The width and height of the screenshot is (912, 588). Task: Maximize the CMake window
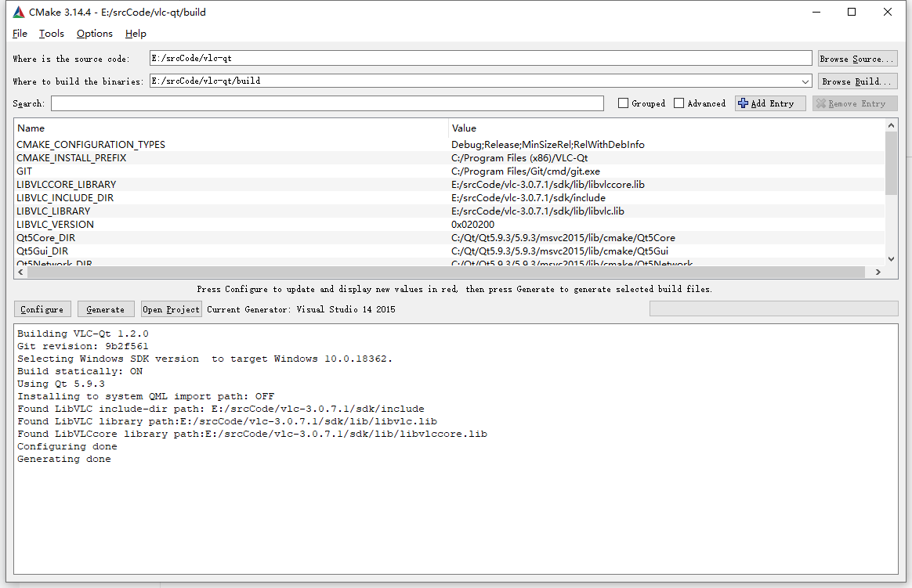pos(852,12)
